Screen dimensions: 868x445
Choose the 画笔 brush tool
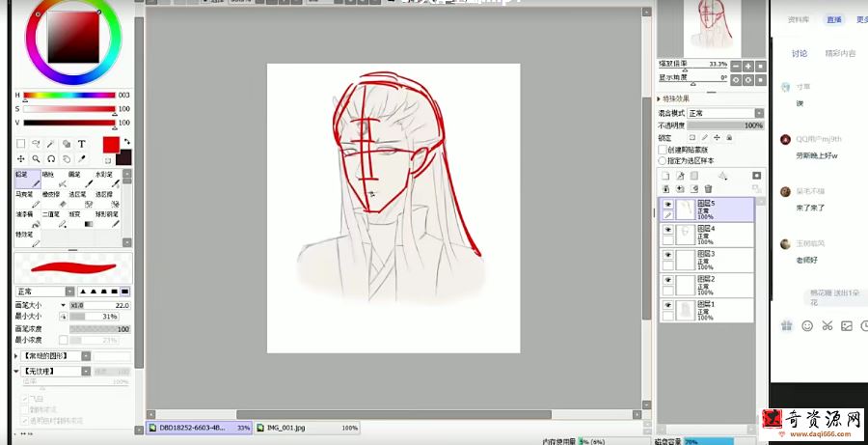tap(81, 179)
